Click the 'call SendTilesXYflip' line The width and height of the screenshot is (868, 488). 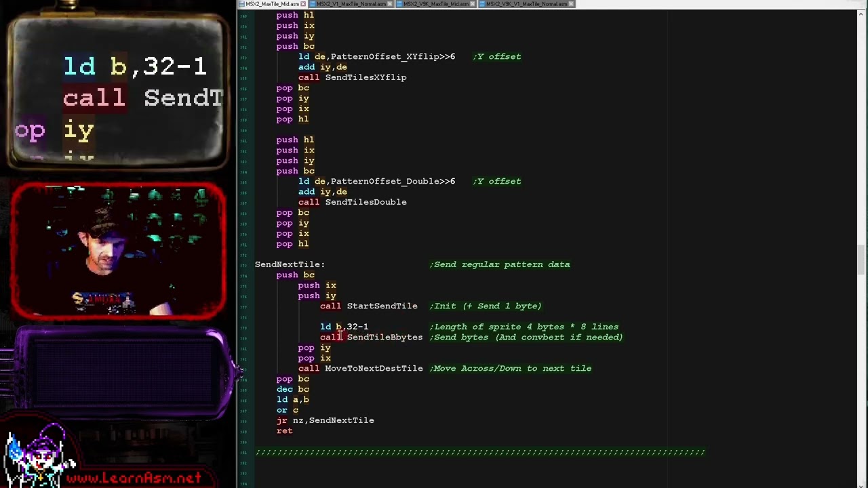[x=352, y=77]
